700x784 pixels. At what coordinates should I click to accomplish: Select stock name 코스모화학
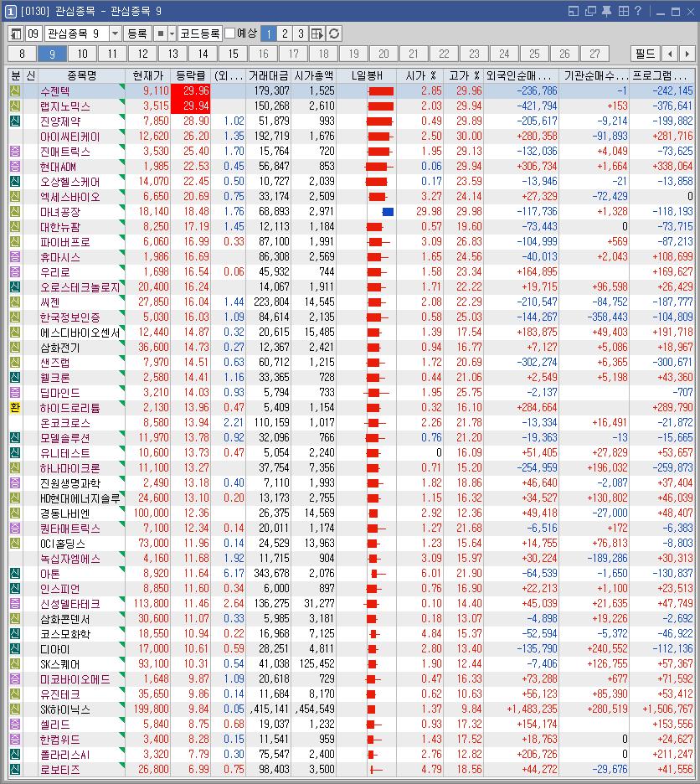tap(65, 634)
